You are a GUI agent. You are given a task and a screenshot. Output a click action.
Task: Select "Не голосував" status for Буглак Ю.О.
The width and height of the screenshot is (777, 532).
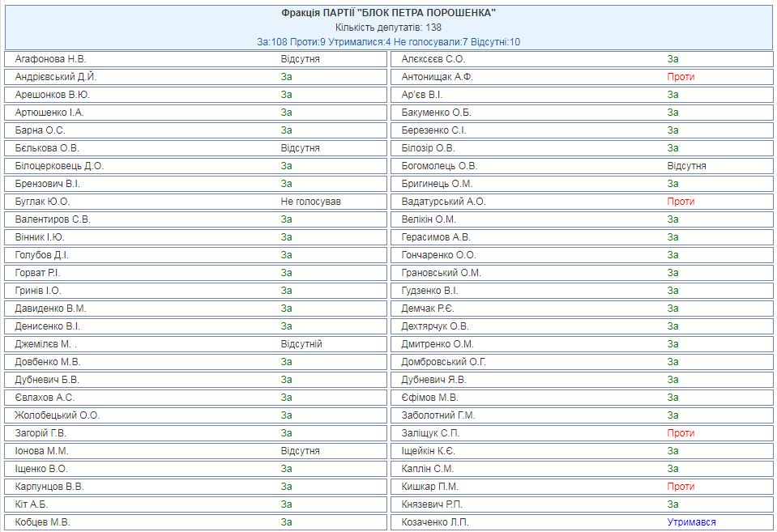coord(310,202)
